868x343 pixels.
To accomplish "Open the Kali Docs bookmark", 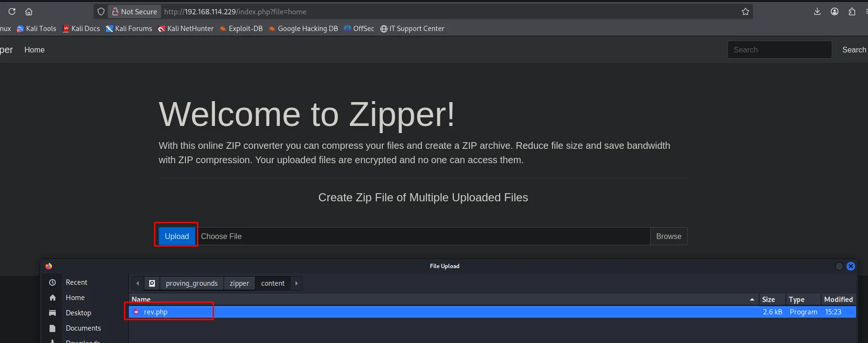I will (81, 29).
